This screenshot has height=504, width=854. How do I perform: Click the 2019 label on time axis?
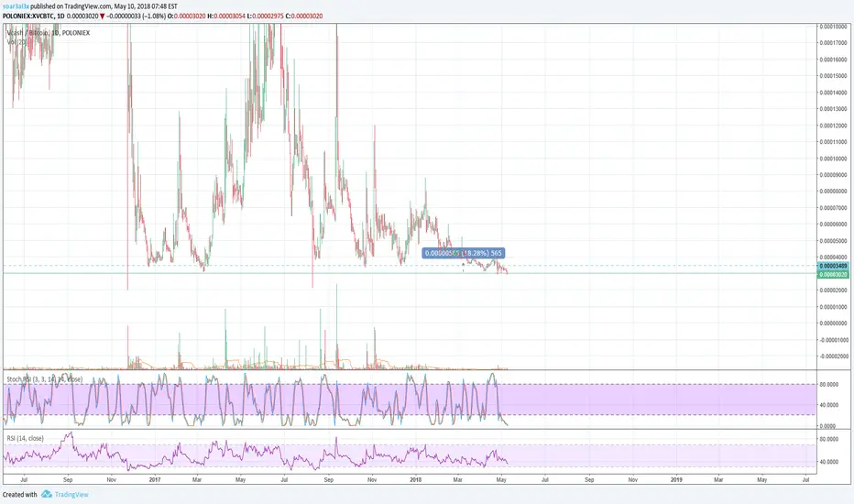coord(676,480)
